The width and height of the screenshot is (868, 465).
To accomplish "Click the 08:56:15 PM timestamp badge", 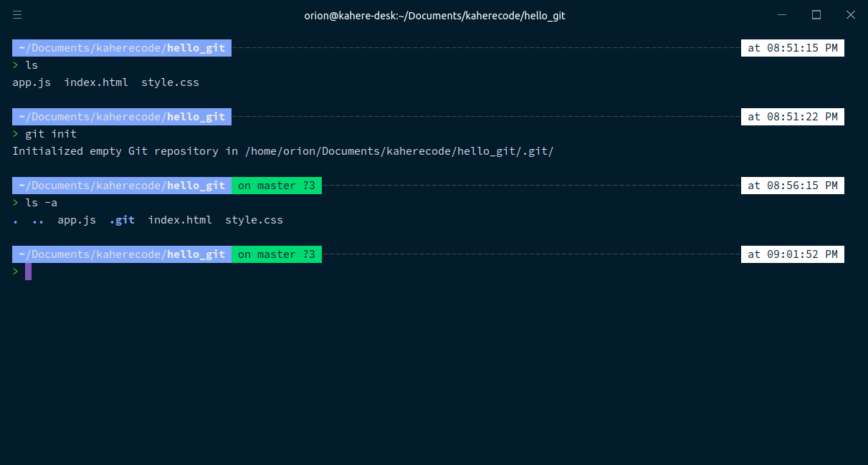I will coord(792,186).
